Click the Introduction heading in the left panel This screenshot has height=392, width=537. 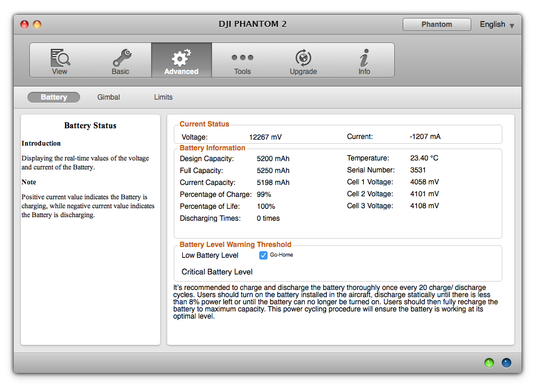tap(41, 143)
